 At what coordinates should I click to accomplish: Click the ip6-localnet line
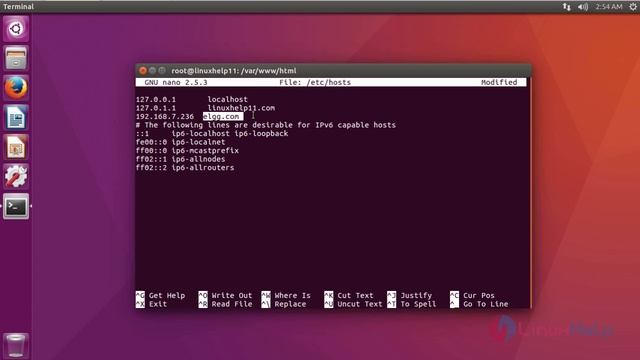point(180,142)
